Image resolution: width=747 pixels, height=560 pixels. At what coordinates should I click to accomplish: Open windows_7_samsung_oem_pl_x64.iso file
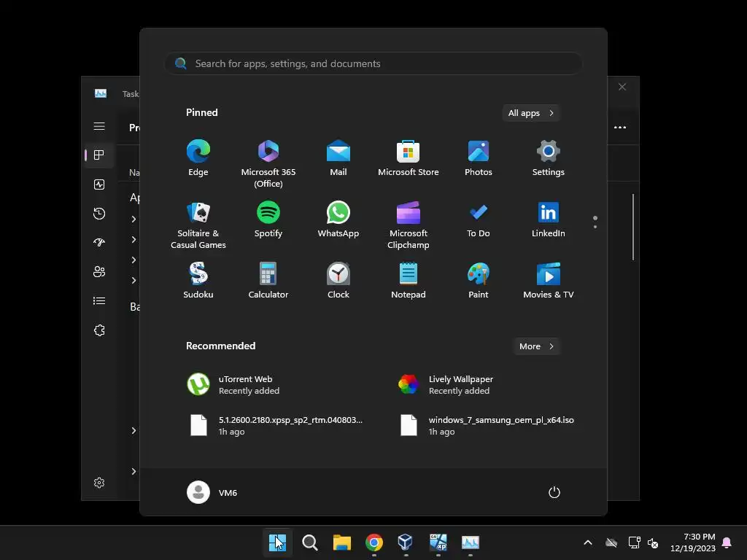tap(488, 425)
